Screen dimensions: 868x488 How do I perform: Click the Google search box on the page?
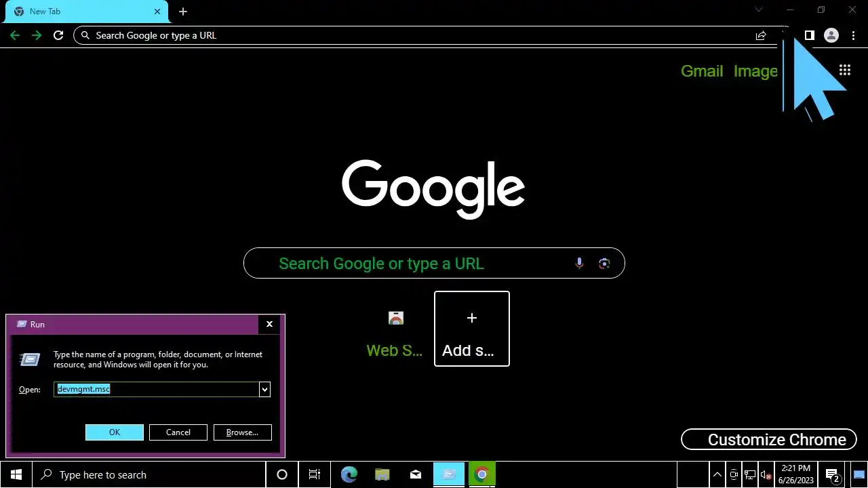(434, 263)
